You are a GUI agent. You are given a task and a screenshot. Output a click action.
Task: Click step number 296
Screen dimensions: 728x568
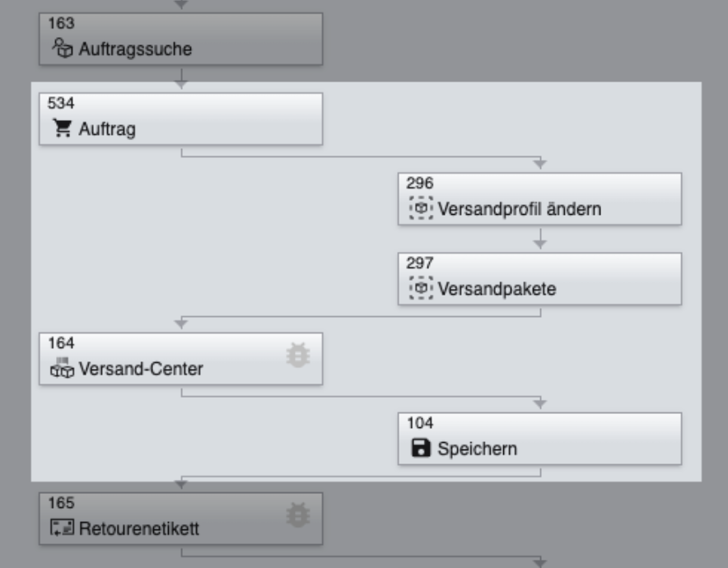pyautogui.click(x=419, y=183)
